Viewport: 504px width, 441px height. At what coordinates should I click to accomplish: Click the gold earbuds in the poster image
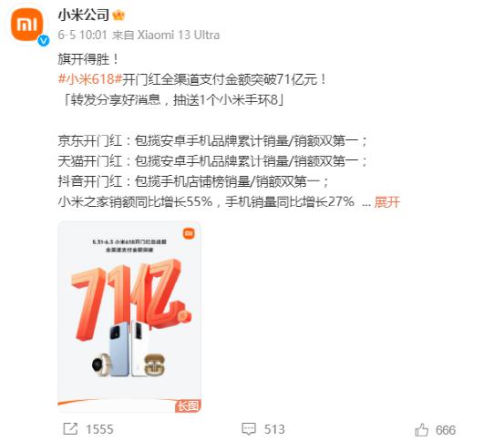pyautogui.click(x=155, y=364)
